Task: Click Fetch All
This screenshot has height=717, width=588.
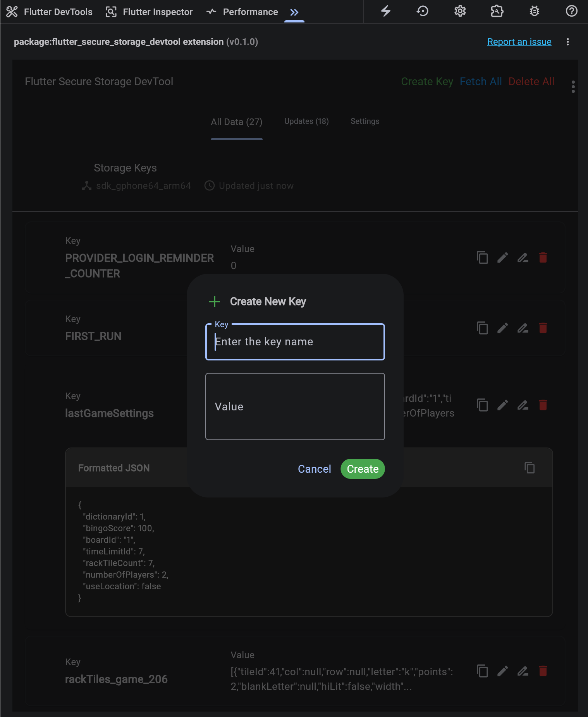Action: [481, 82]
